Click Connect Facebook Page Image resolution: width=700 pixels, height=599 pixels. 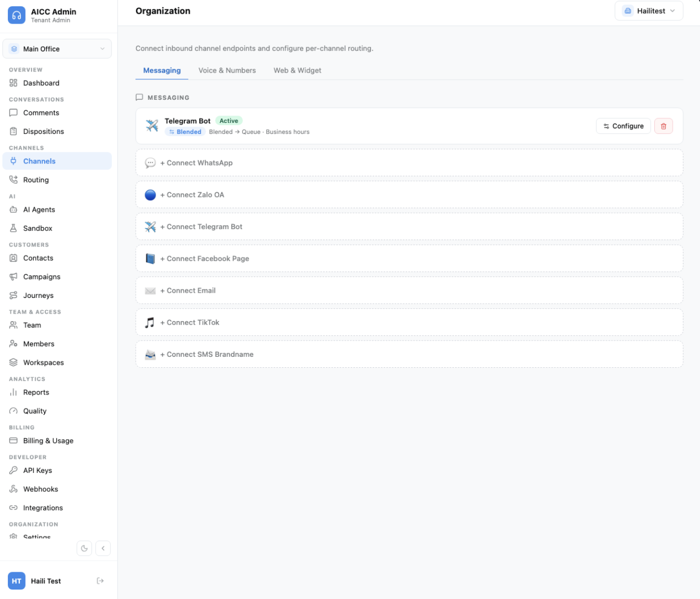[409, 259]
